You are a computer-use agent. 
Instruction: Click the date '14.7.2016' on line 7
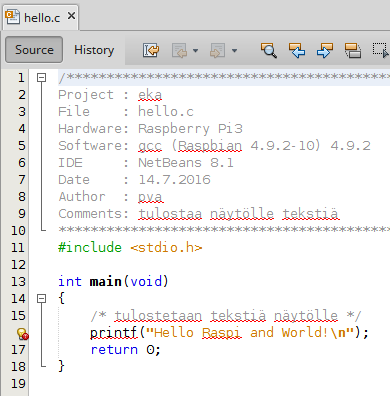coord(174,180)
